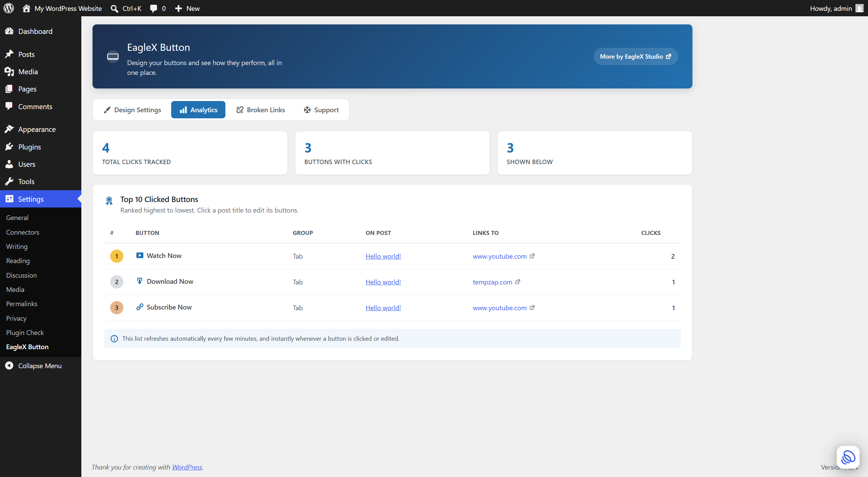Click the award ribbon icon by Top 10

pyautogui.click(x=109, y=201)
